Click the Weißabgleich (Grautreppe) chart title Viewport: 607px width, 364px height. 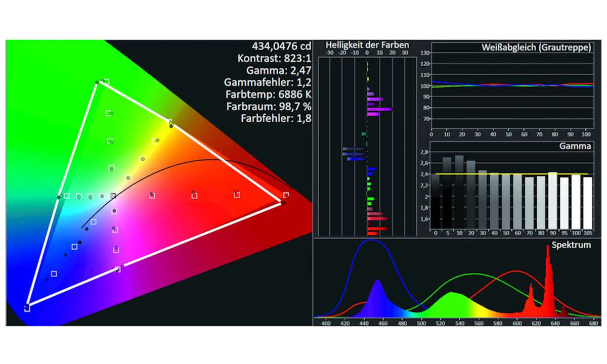coord(537,48)
